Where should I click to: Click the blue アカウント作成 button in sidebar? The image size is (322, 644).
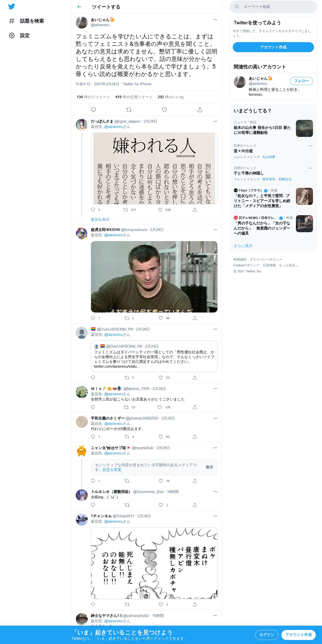(x=273, y=47)
